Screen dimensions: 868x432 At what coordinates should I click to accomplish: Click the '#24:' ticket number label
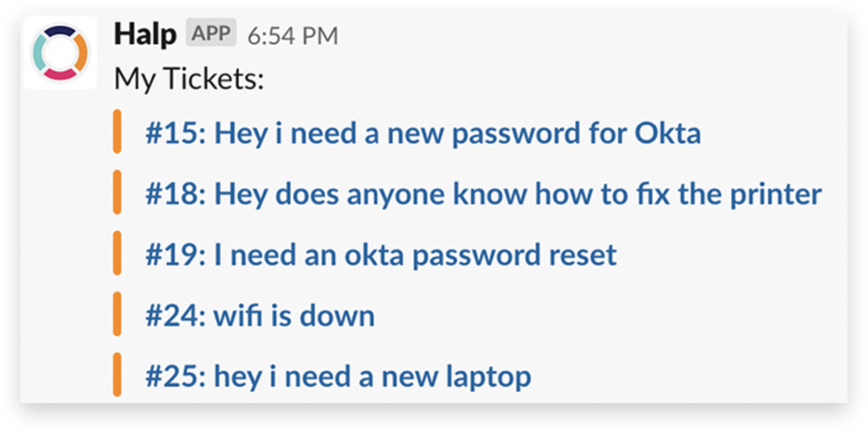[176, 316]
